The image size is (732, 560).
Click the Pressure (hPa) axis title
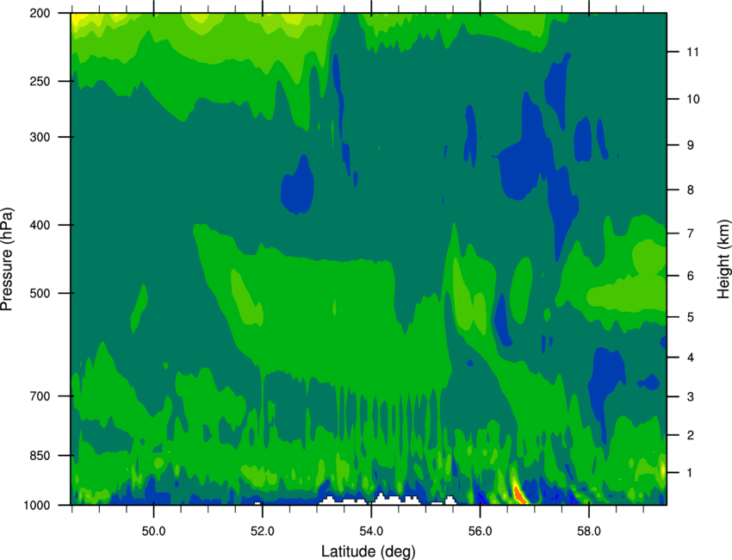tap(7, 259)
